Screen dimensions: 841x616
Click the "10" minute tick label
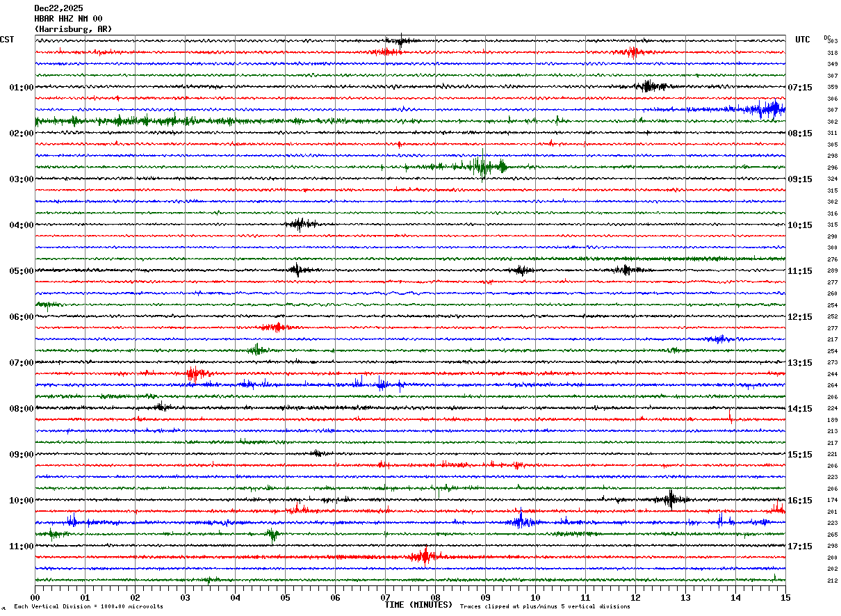point(535,597)
